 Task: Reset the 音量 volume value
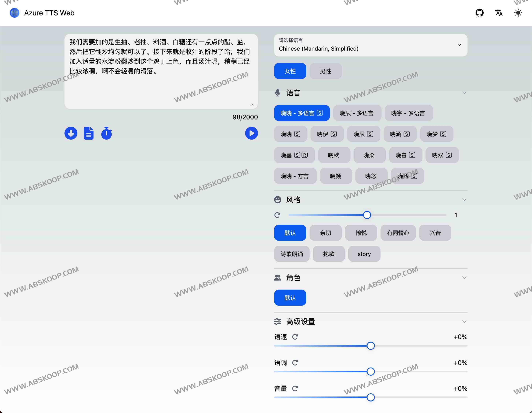[295, 388]
